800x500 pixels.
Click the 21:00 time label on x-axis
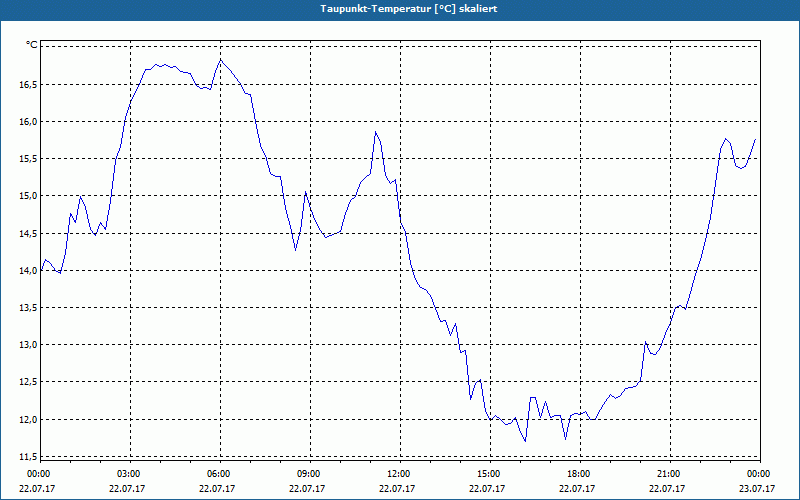click(x=669, y=474)
